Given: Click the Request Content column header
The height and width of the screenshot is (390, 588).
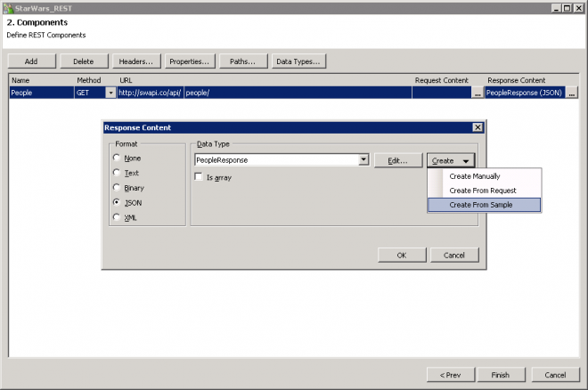Looking at the screenshot, I should [x=442, y=80].
